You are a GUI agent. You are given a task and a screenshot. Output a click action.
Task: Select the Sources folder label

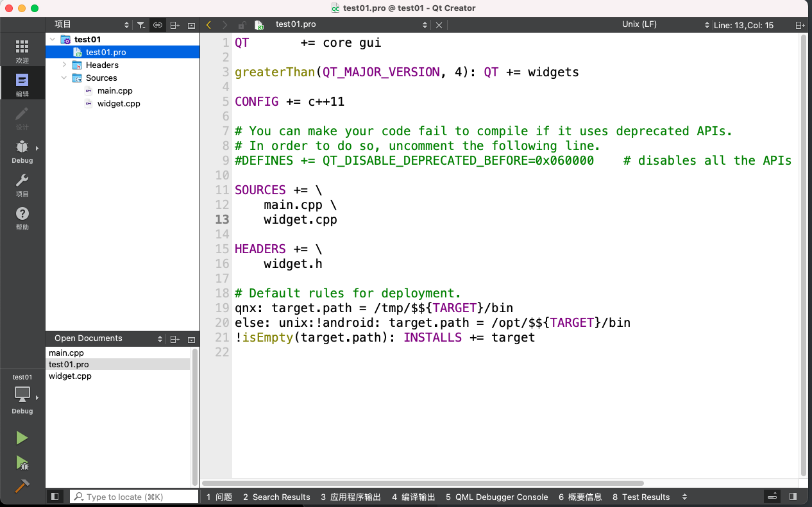(101, 78)
